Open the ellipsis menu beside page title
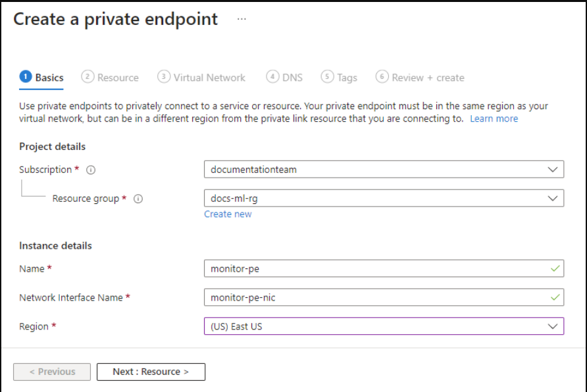The height and width of the screenshot is (392, 587). tap(242, 18)
